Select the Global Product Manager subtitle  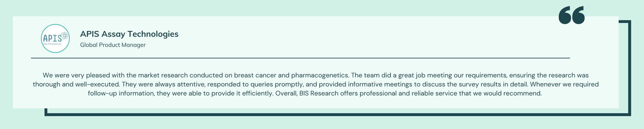coord(113,45)
